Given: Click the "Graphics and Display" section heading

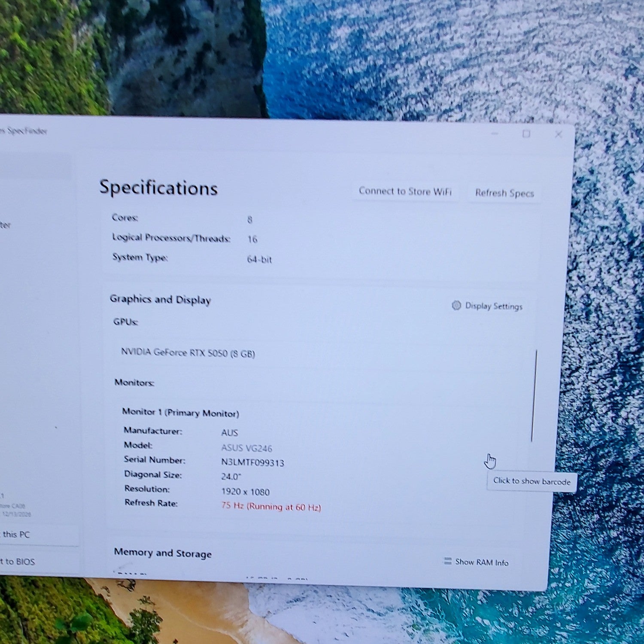Looking at the screenshot, I should click(160, 299).
